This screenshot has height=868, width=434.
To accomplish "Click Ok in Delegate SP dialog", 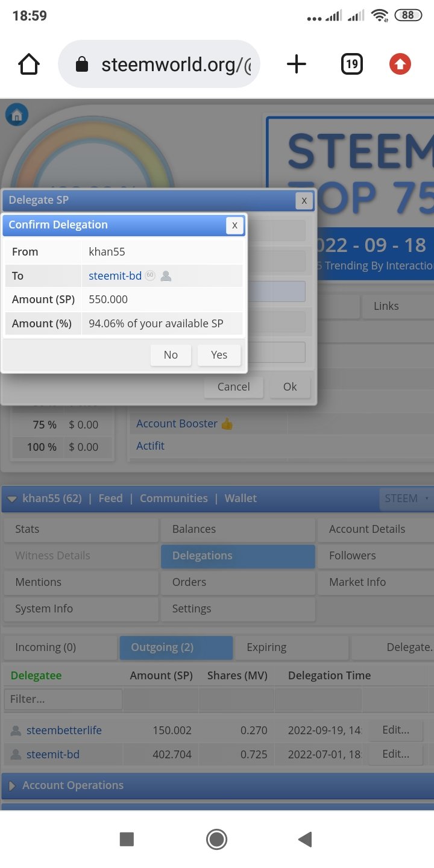I will click(290, 387).
